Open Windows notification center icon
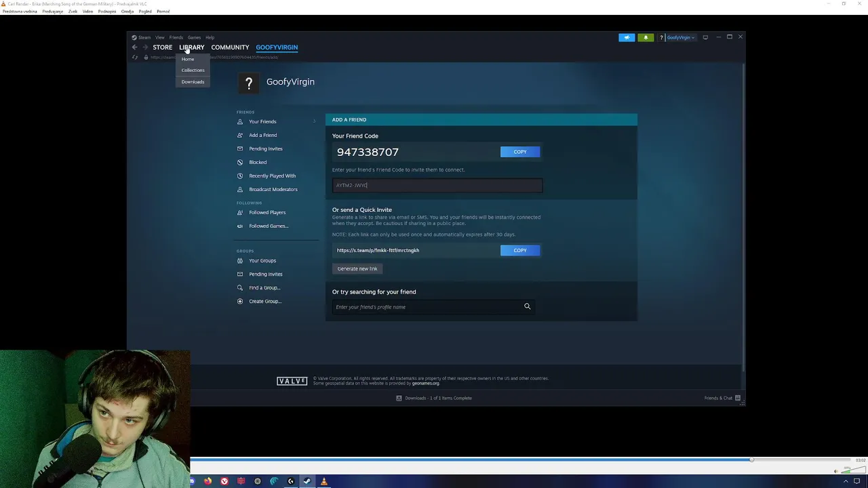This screenshot has width=868, height=488. pyautogui.click(x=856, y=481)
